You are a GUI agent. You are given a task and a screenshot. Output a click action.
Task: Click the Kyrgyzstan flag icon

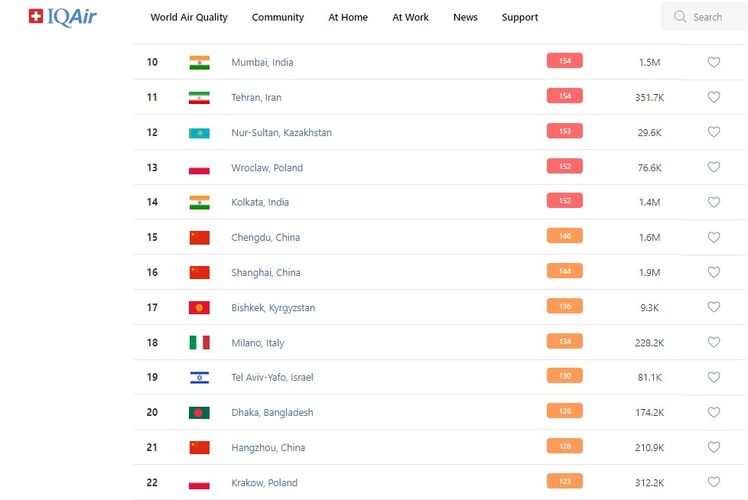(199, 307)
